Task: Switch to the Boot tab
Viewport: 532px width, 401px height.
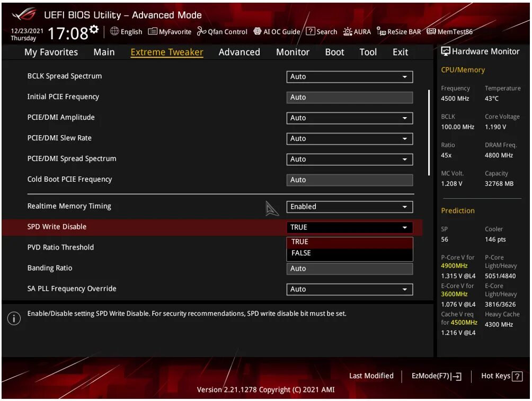Action: pos(334,52)
